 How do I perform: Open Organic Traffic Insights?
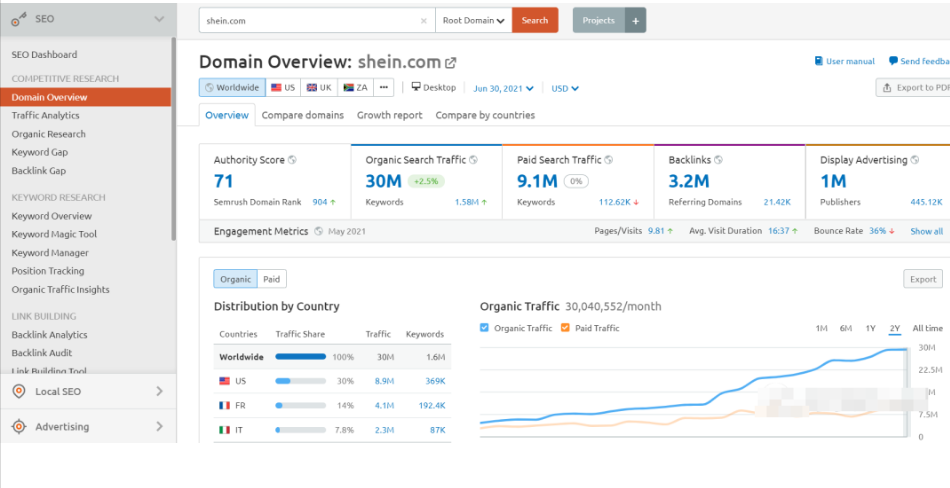(61, 290)
